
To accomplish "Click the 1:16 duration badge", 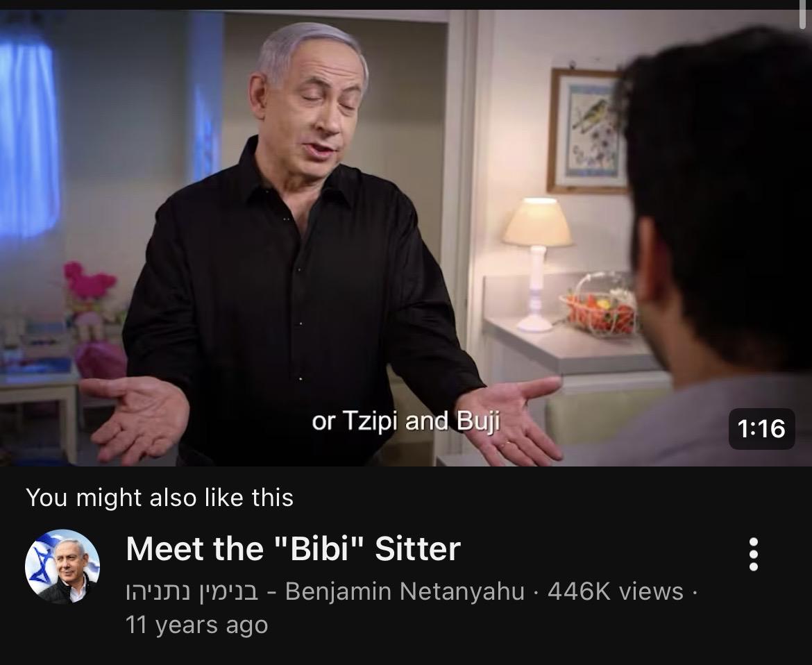I will tap(761, 429).
